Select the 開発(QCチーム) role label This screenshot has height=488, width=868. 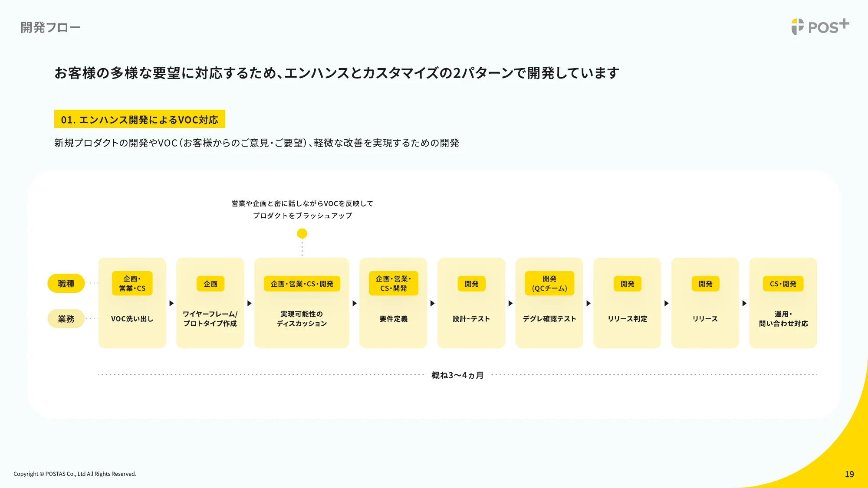pos(549,283)
